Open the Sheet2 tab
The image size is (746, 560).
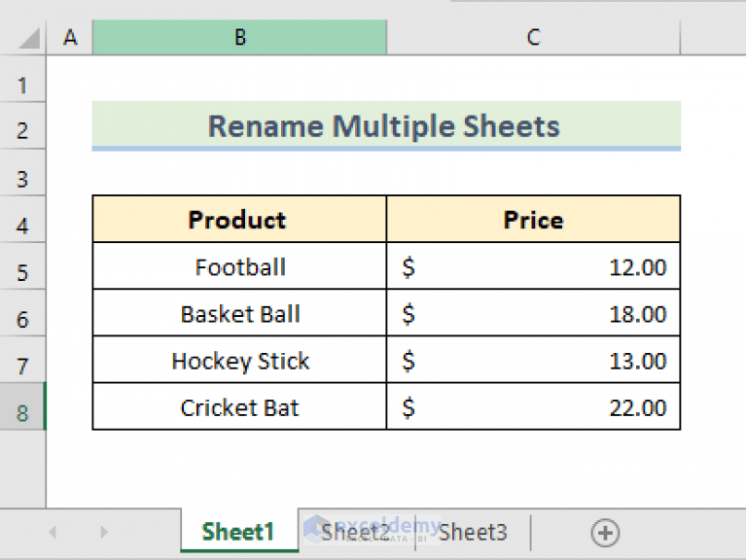pos(357,532)
